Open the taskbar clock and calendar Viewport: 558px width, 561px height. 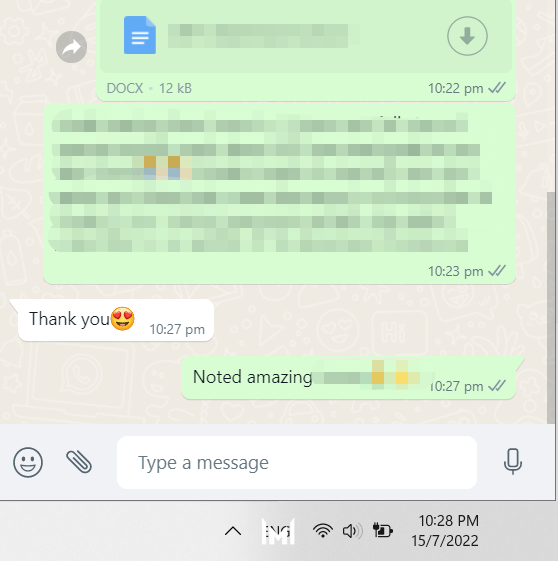point(445,531)
